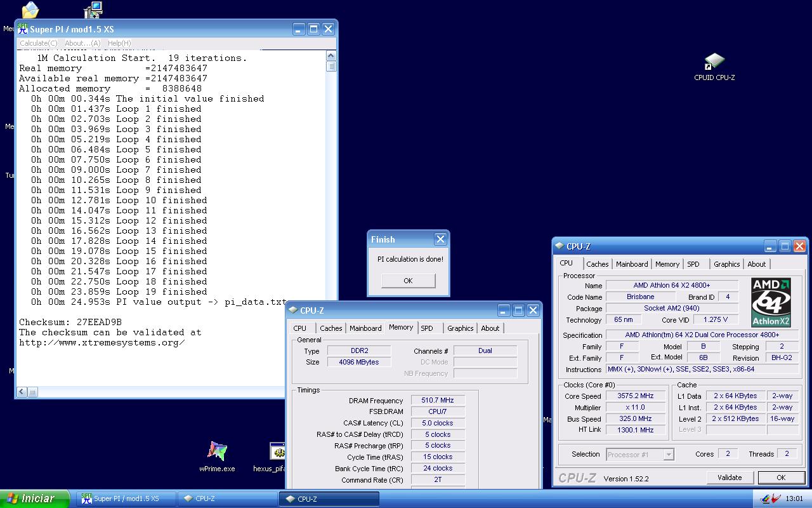Click the Core Speed 3575.2 MHz value
Screen dimensions: 812x508
[x=635, y=396]
